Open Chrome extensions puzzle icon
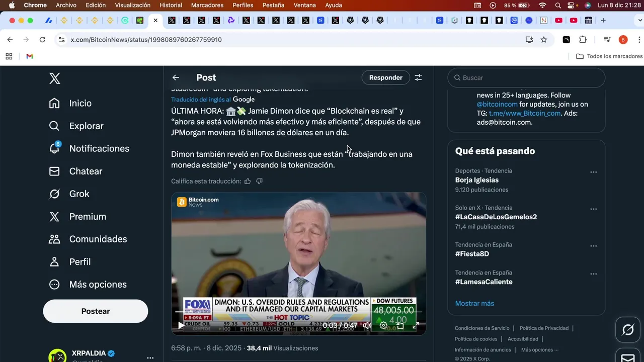 (583, 40)
